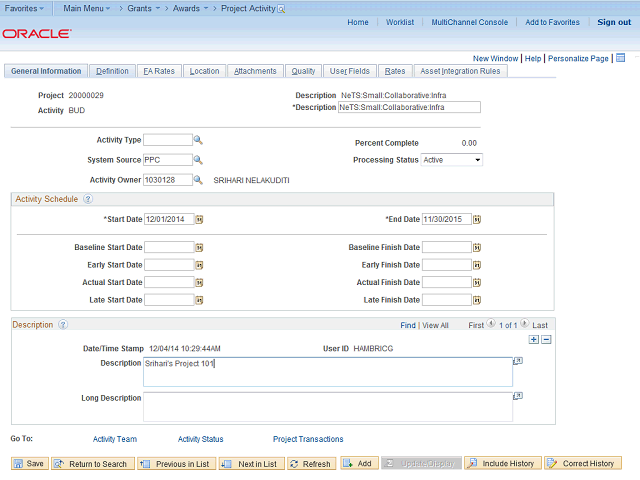Open calendar for Late Finish Date
Viewport: 640px width, 480px height.
[478, 300]
